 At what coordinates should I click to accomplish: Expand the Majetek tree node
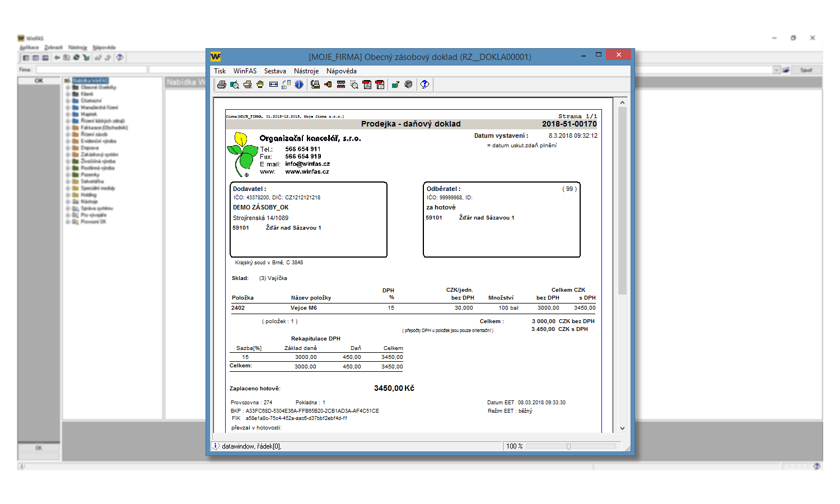pos(68,114)
